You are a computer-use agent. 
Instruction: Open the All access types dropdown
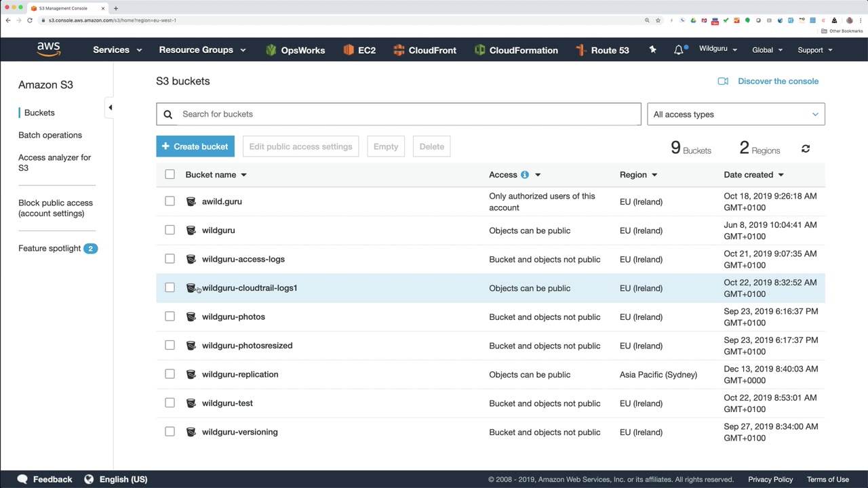(x=736, y=115)
